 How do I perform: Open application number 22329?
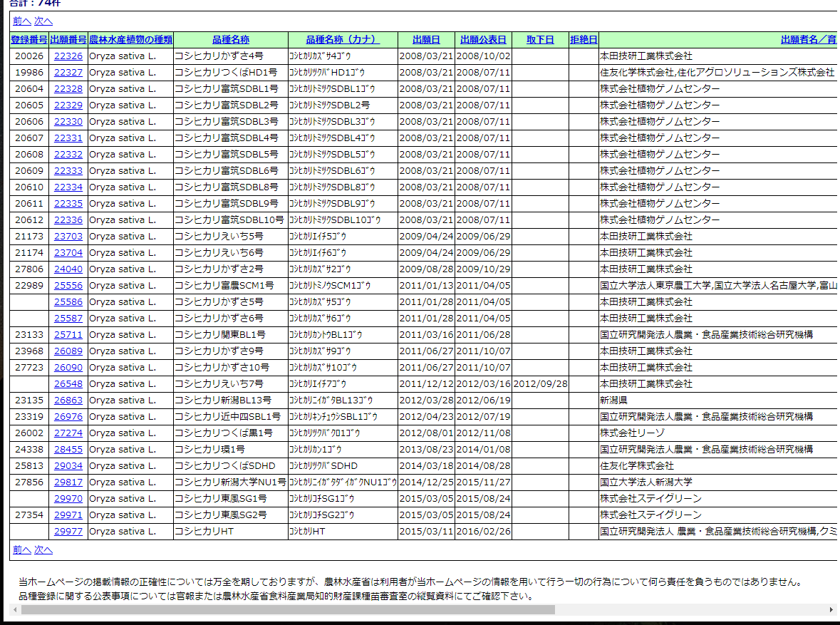[68, 105]
